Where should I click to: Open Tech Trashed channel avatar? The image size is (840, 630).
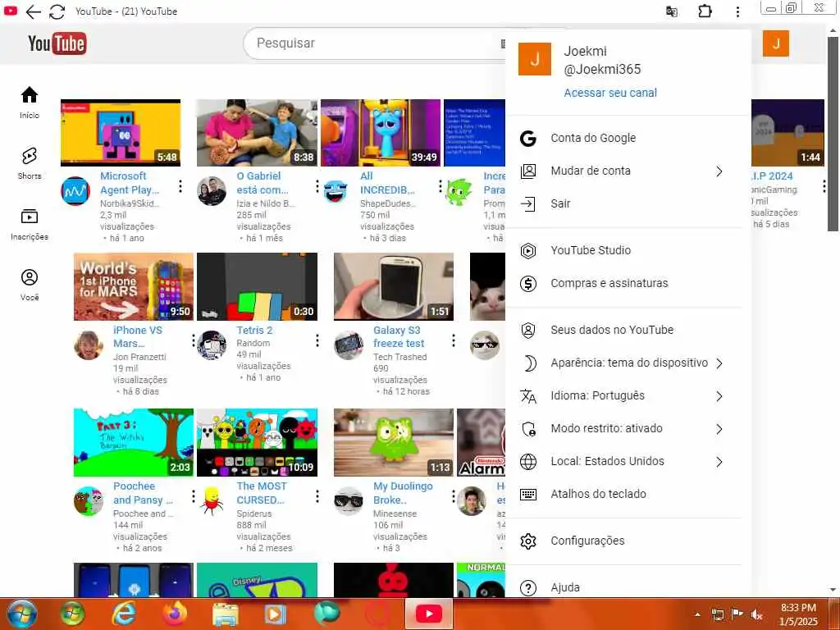click(349, 345)
